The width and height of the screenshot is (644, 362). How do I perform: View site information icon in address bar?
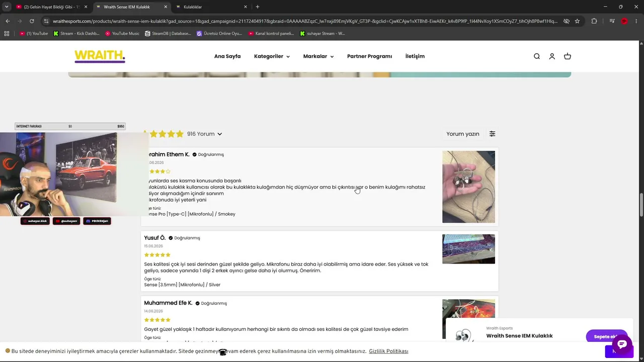click(46, 21)
